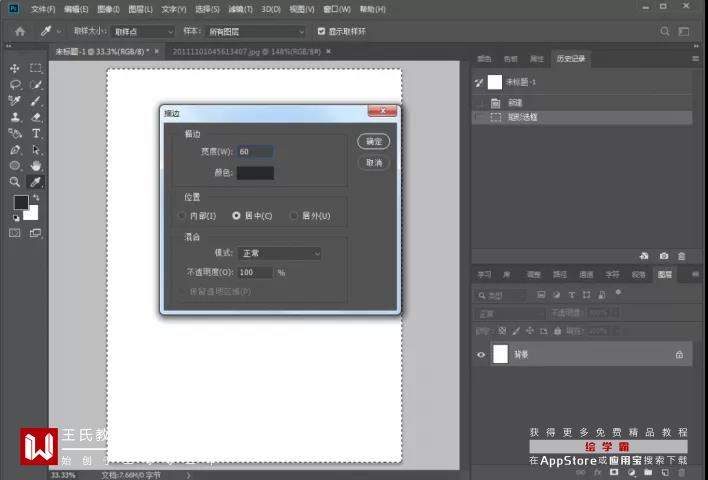This screenshot has height=480, width=708.
Task: Open 取样大小 dropdown showing 取样点
Action: (x=143, y=32)
